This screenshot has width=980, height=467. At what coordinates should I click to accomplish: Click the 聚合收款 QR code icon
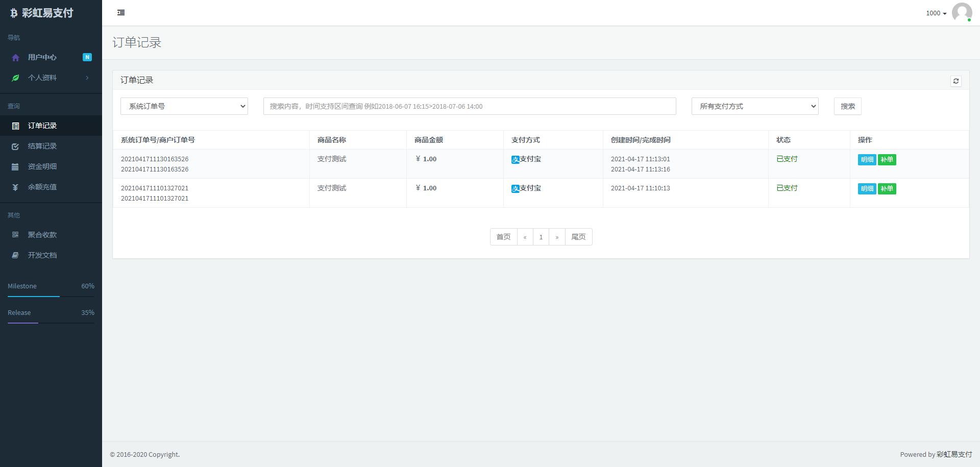pos(15,235)
